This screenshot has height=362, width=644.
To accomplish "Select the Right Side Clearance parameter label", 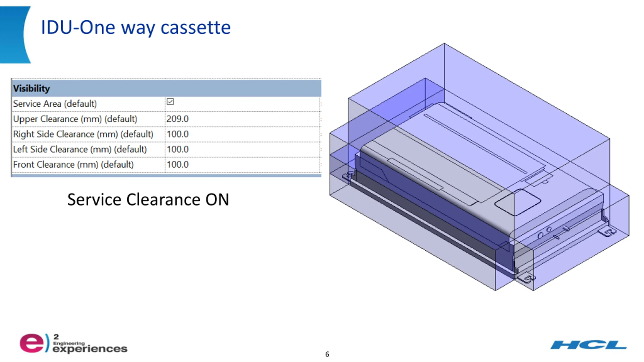I will (83, 134).
